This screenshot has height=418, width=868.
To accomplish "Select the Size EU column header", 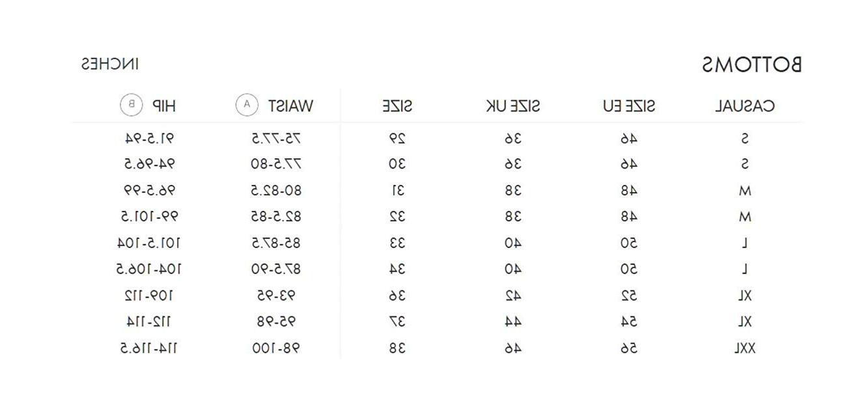I will point(629,105).
